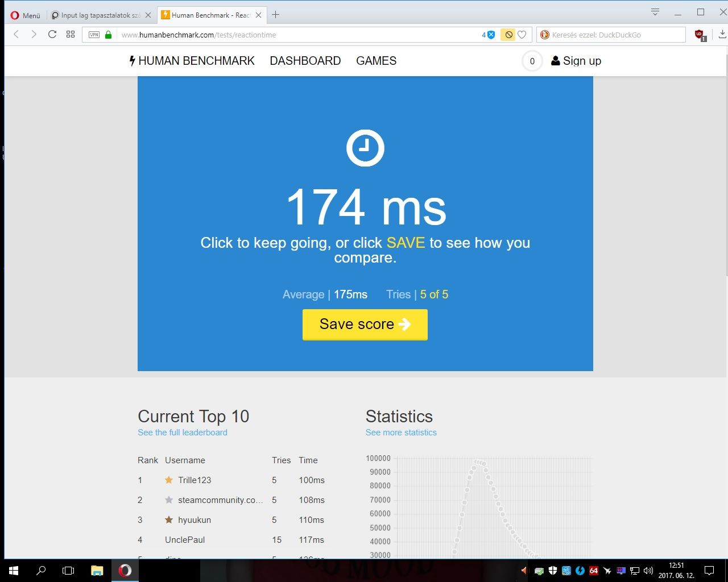Close the Human Benchmark tab
The width and height of the screenshot is (728, 582).
click(x=258, y=15)
